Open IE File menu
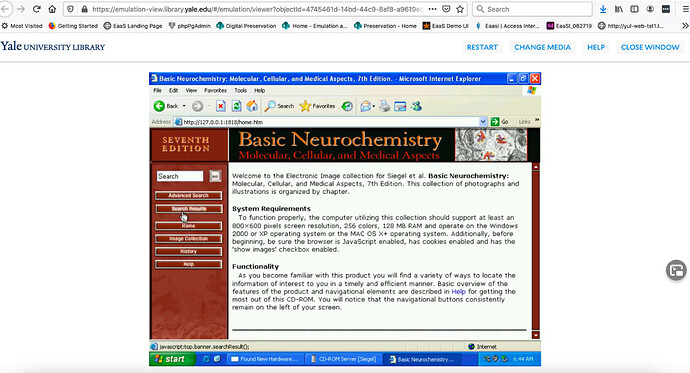 (x=157, y=90)
